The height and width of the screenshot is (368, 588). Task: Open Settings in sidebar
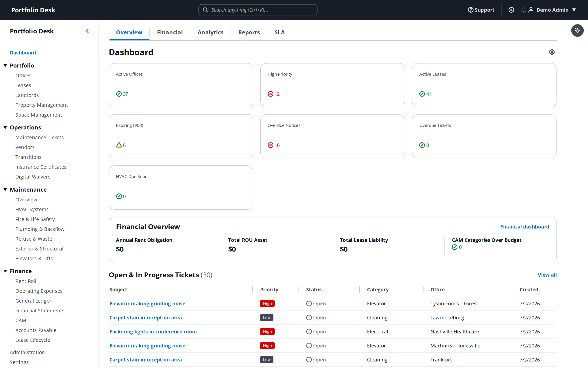coord(19,362)
